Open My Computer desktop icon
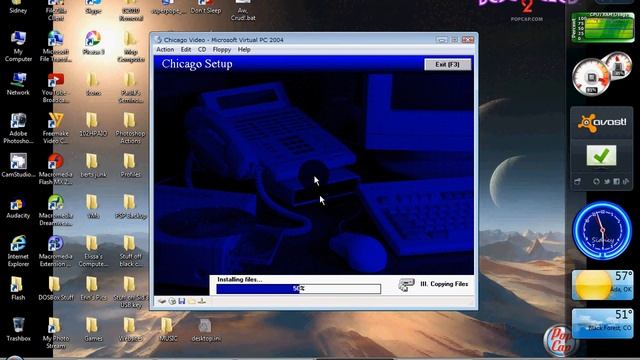This screenshot has height=360, width=640. [18, 47]
